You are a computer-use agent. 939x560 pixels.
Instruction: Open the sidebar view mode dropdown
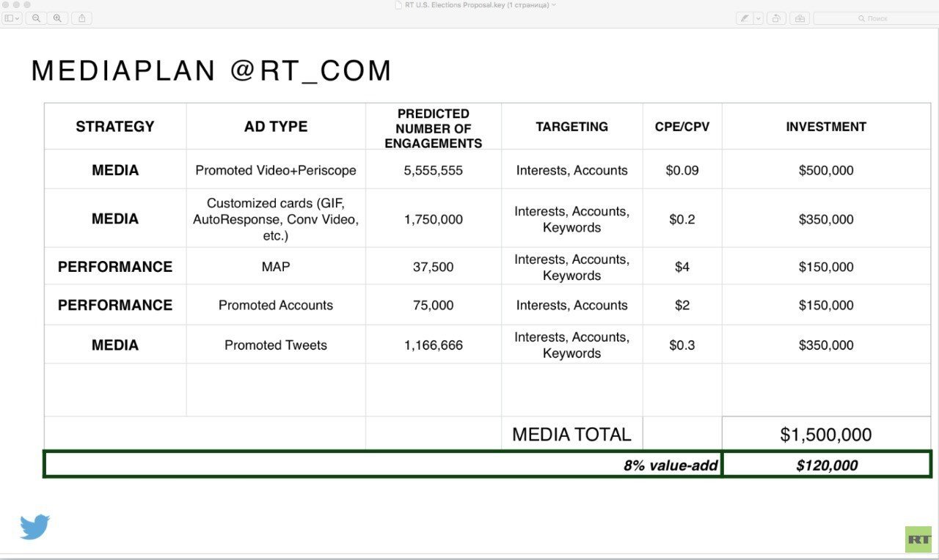(x=12, y=18)
